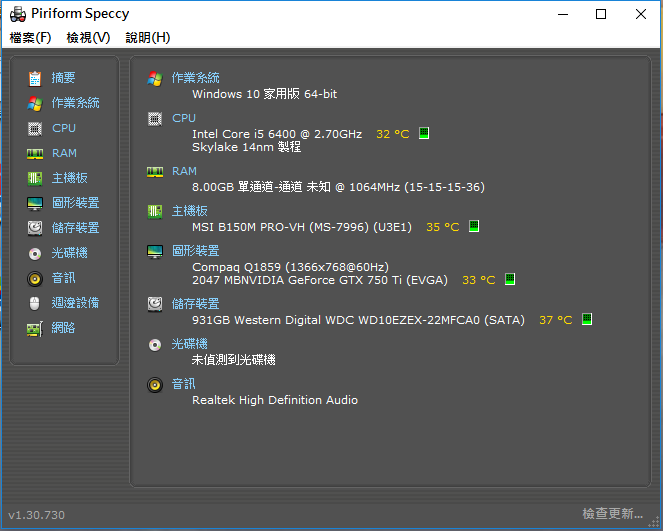This screenshot has width=663, height=531.
Task: Select 儲存裝置 section in sidebar
Action: (75, 228)
